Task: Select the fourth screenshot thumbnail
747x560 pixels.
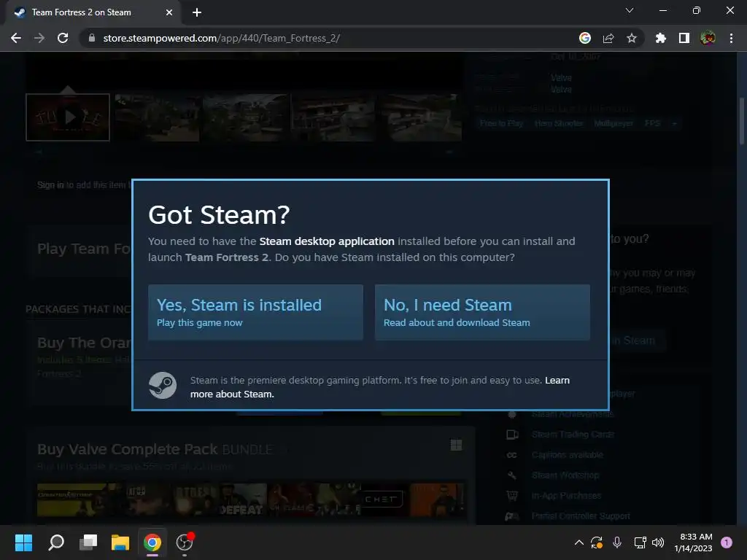Action: pos(333,117)
